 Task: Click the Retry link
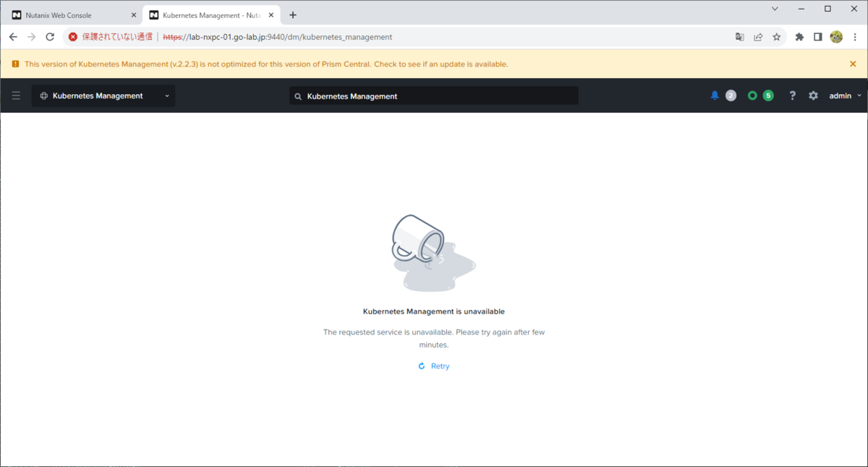[434, 366]
